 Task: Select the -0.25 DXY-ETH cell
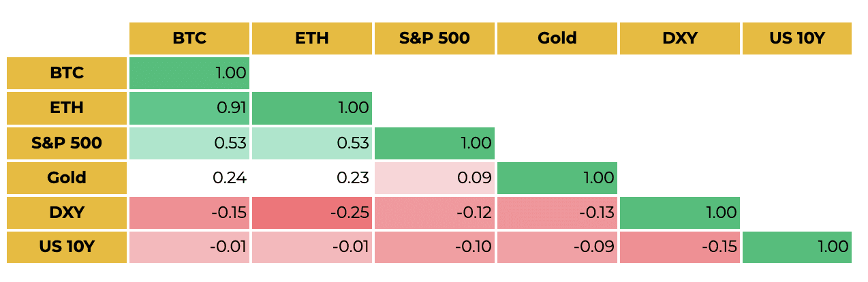tap(312, 213)
